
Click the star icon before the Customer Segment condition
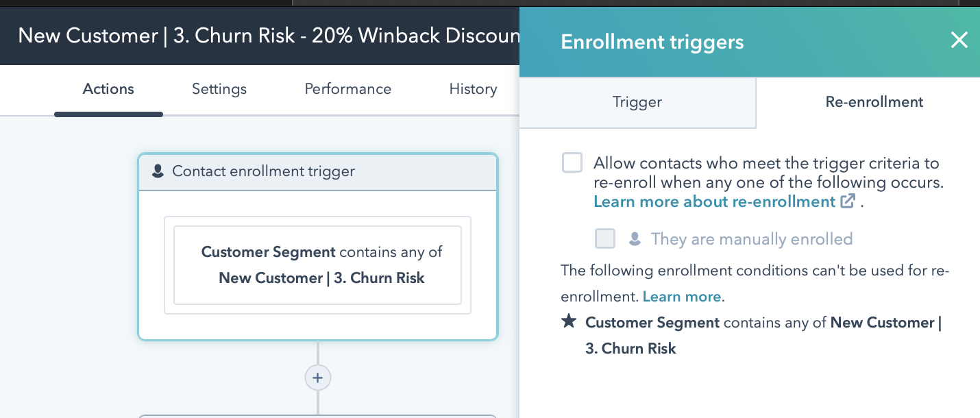click(x=569, y=320)
